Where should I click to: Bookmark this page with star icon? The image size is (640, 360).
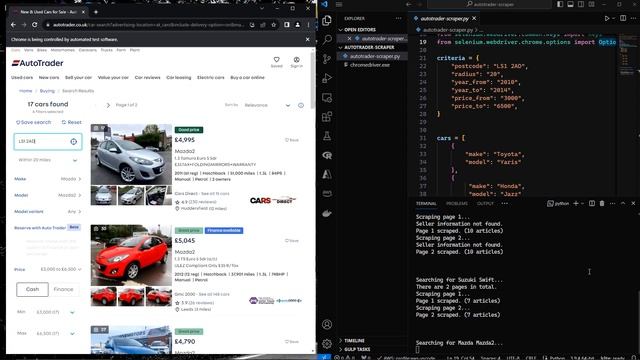[273, 25]
